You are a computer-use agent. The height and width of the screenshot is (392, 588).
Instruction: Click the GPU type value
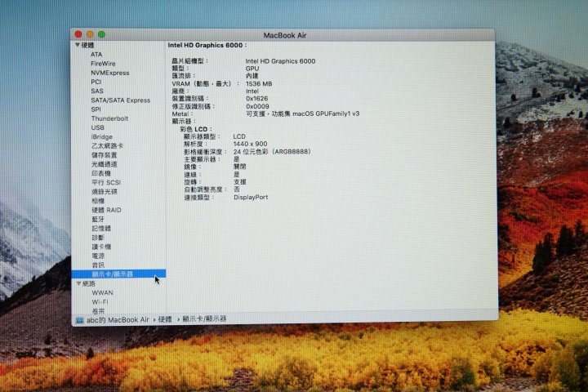[x=252, y=69]
